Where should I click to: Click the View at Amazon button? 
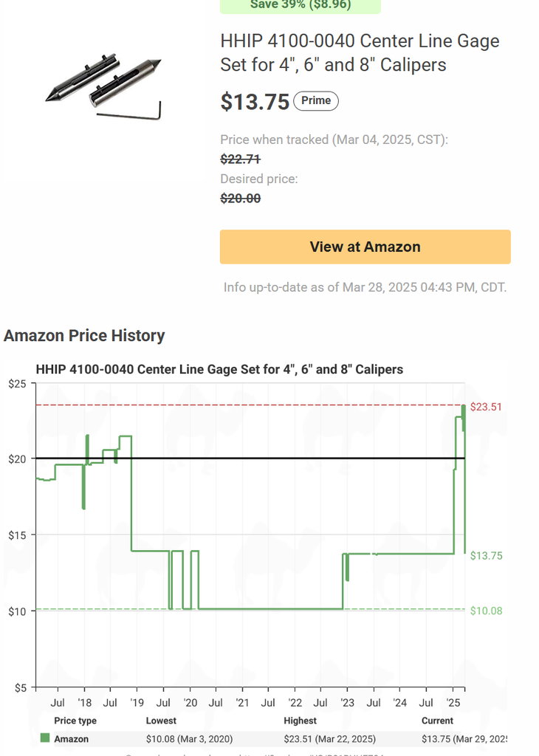(365, 247)
